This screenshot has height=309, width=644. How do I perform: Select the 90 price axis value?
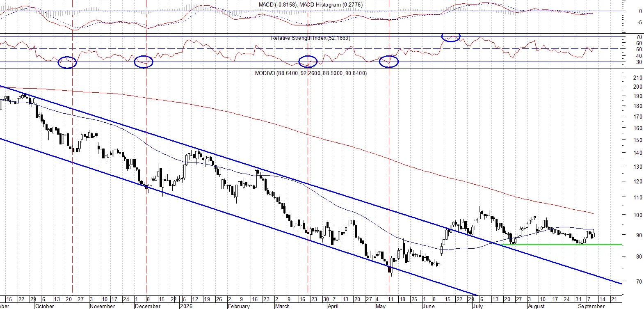[639, 235]
